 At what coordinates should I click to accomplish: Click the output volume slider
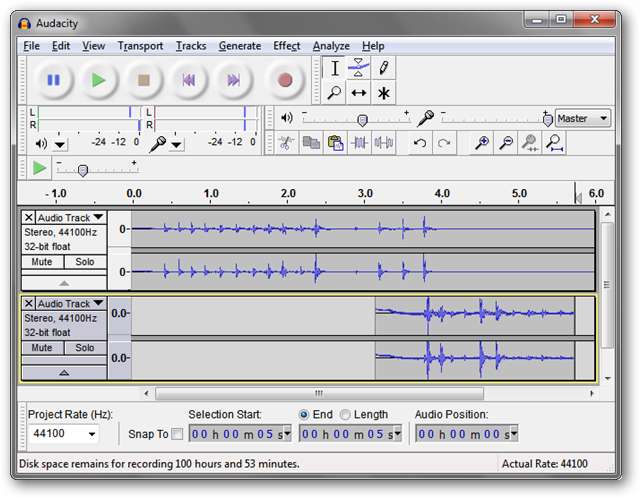[x=361, y=119]
